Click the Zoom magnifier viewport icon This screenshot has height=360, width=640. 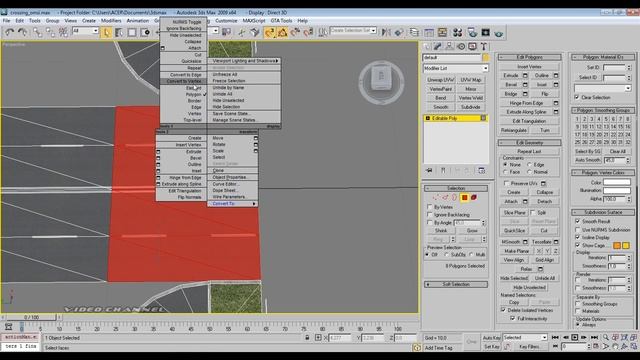click(606, 338)
